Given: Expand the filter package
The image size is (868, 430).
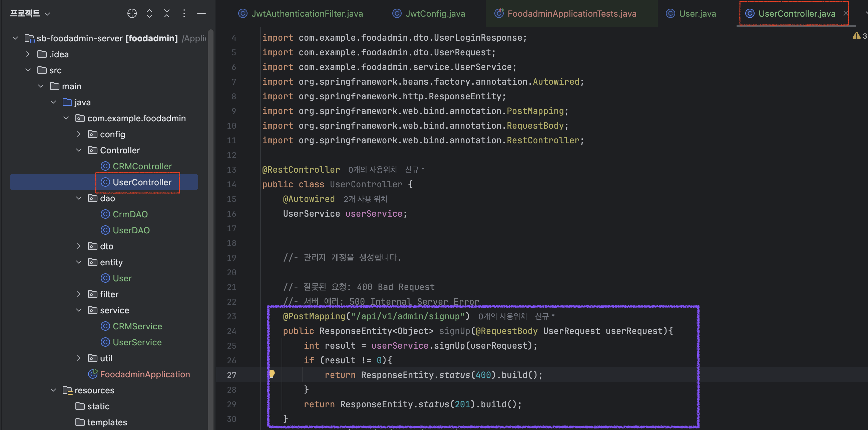Looking at the screenshot, I should (x=78, y=294).
